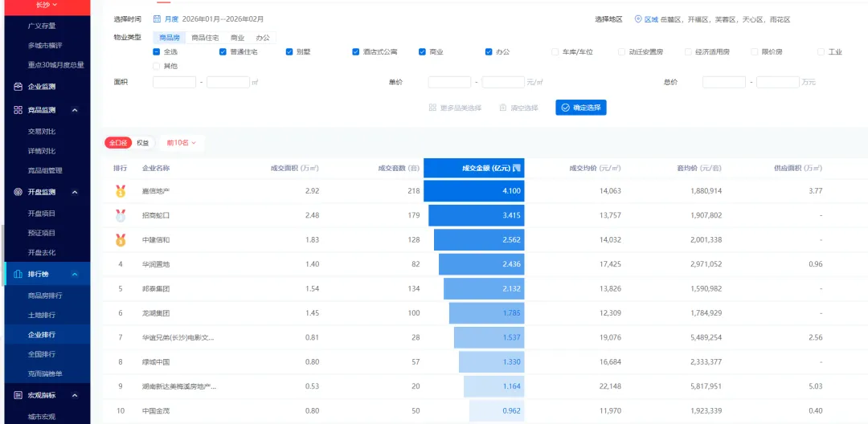This screenshot has height=424, width=868.
Task: Uncheck the 商业 checkbox in the checkbox row
Action: [423, 52]
